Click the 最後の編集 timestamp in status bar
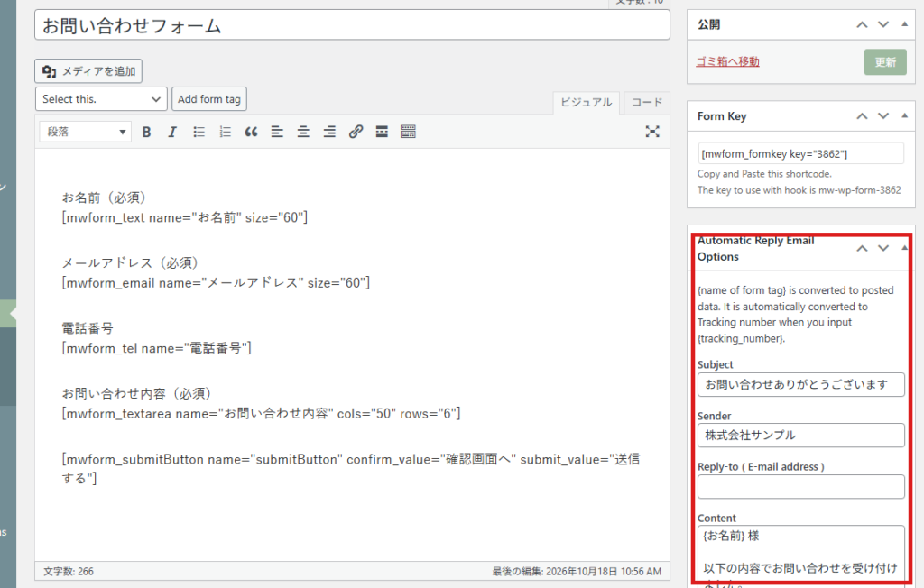This screenshot has height=588, width=924. pos(577,572)
